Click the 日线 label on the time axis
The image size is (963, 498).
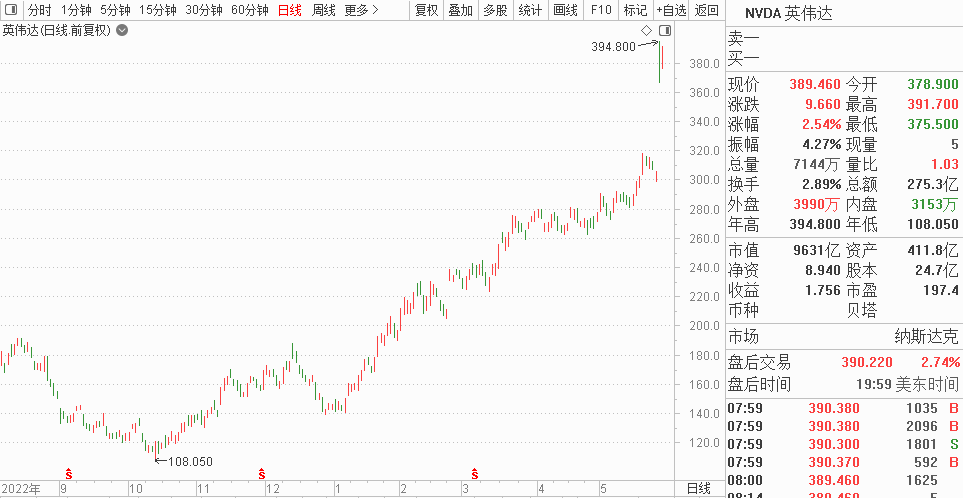point(698,489)
